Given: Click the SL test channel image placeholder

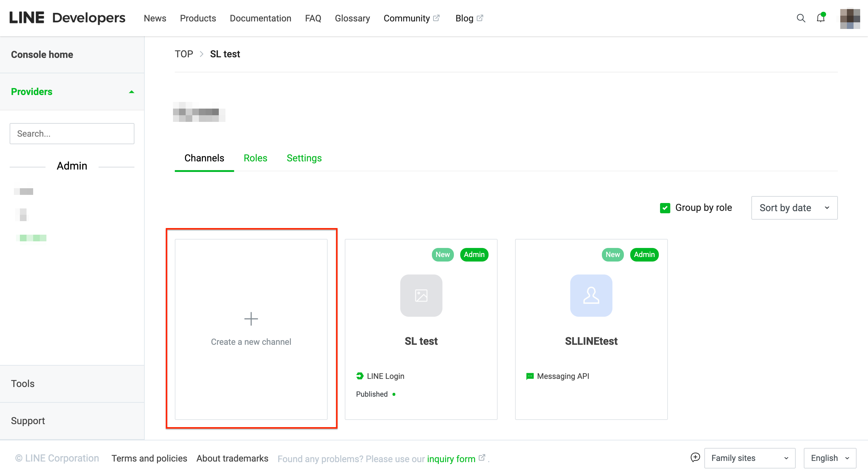Looking at the screenshot, I should [x=421, y=296].
